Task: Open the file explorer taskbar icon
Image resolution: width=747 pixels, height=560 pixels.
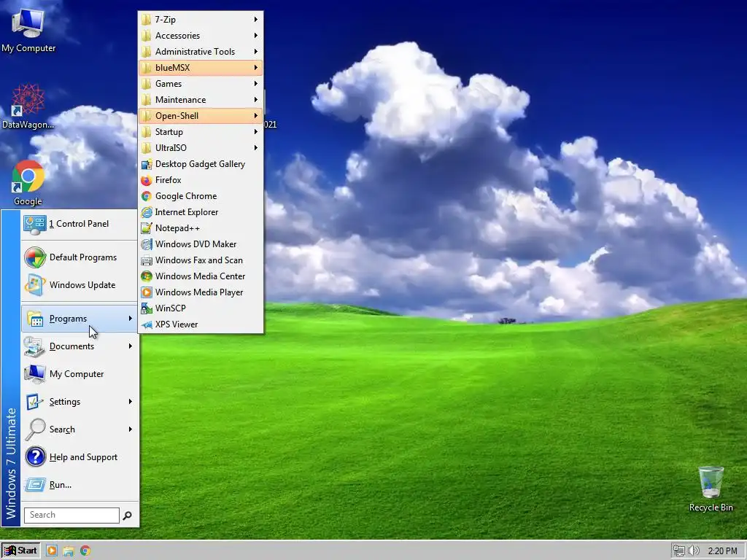Action: pyautogui.click(x=68, y=551)
